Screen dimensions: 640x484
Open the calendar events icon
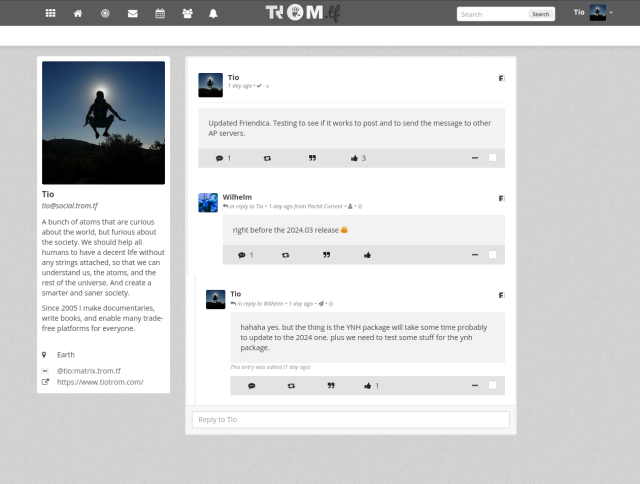point(160,13)
